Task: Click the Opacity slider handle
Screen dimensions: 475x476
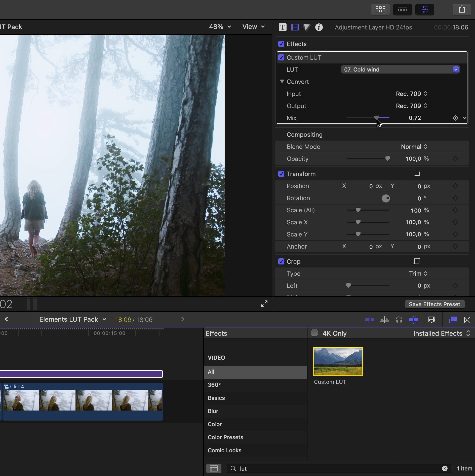Action: [387, 159]
